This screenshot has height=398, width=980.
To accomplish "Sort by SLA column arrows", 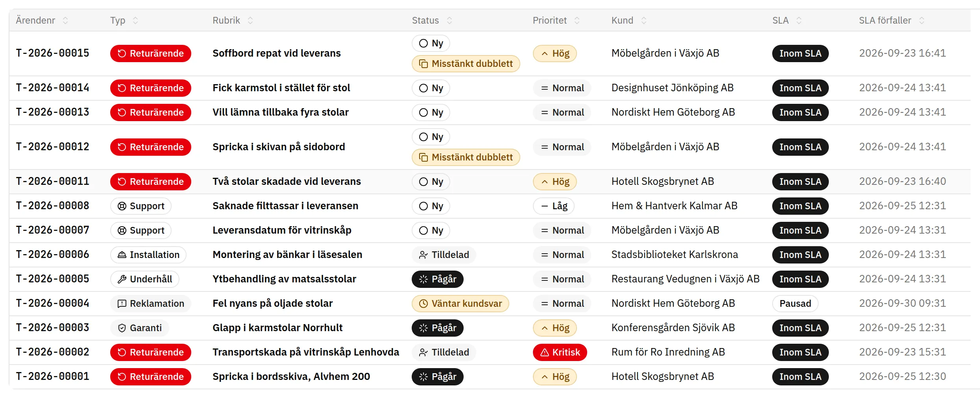I will [799, 20].
